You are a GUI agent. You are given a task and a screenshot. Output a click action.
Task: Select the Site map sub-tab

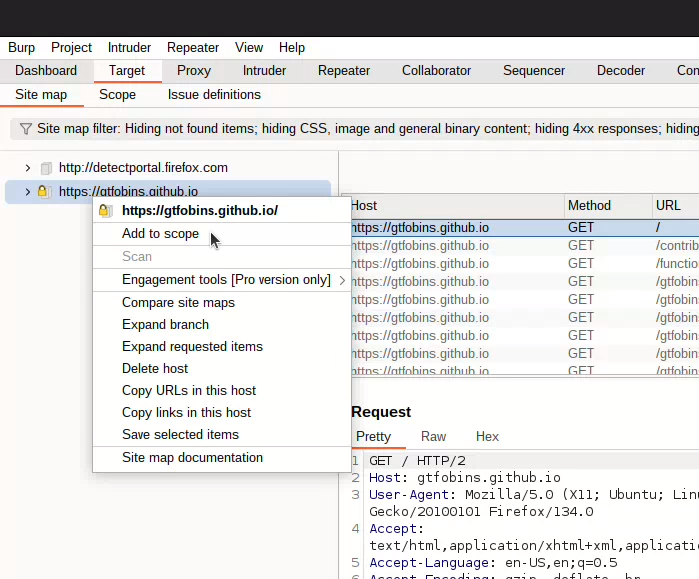click(41, 95)
